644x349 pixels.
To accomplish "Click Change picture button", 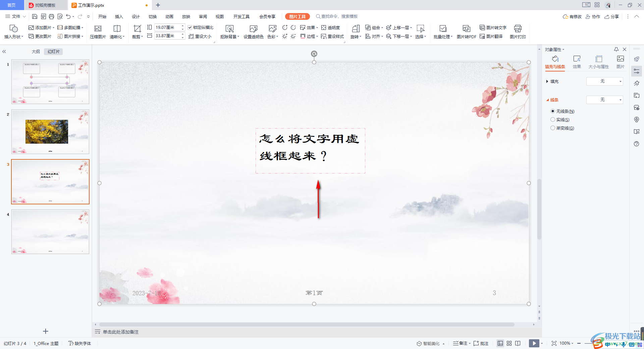I will [40, 36].
